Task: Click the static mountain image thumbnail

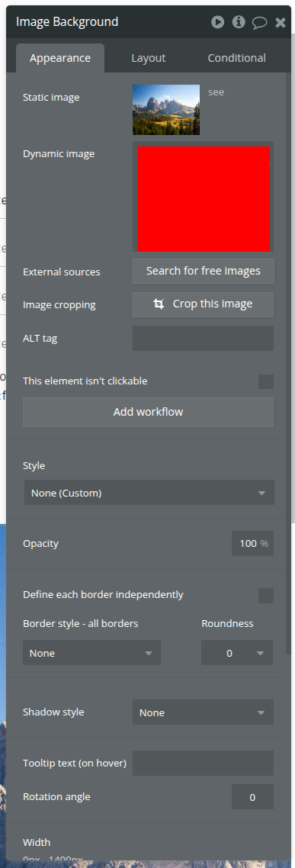Action: [166, 110]
